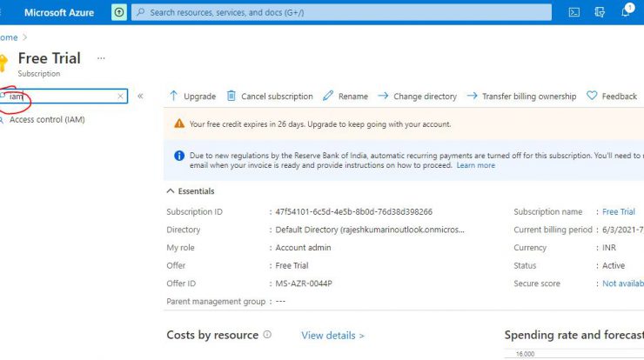Viewport: 644px width, 360px height.
Task: Open Access control (IAM) in the left menu
Action: coord(47,119)
